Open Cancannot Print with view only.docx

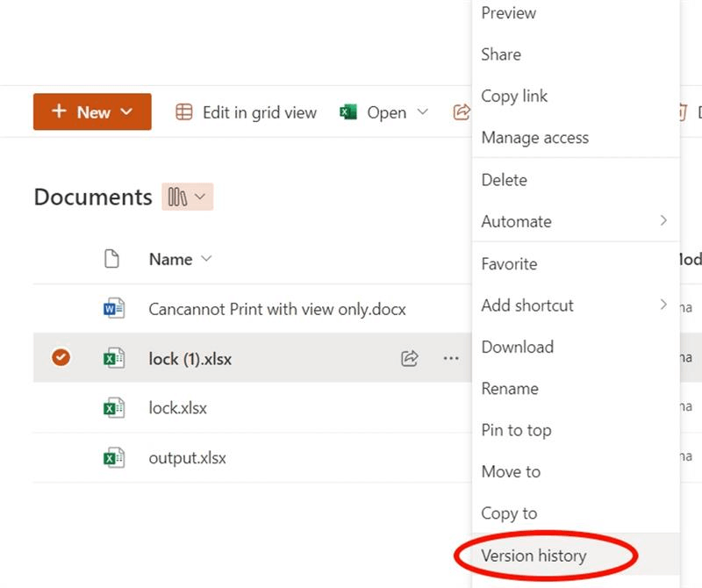pos(277,309)
